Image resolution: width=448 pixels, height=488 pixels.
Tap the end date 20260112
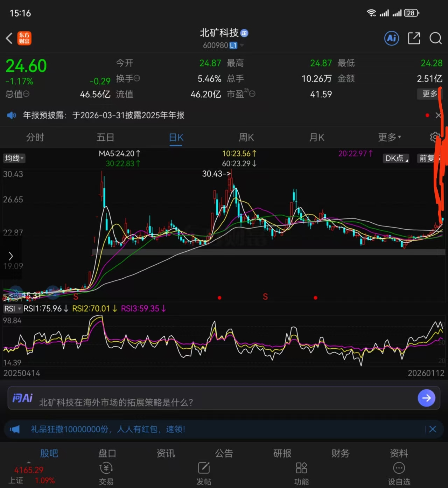point(426,373)
